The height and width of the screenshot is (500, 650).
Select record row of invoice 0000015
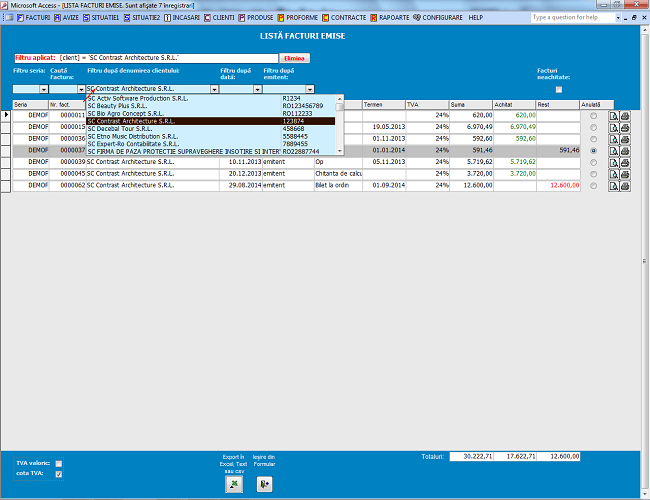point(6,128)
